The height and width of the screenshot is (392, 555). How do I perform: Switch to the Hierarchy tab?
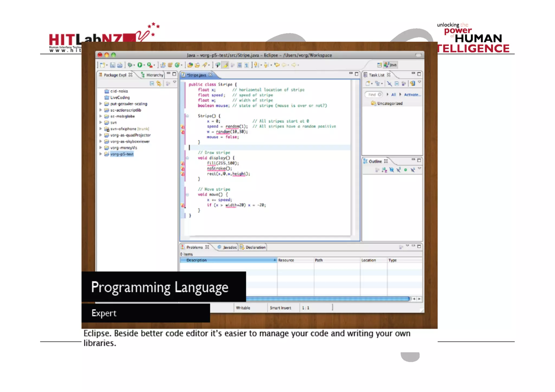[152, 75]
